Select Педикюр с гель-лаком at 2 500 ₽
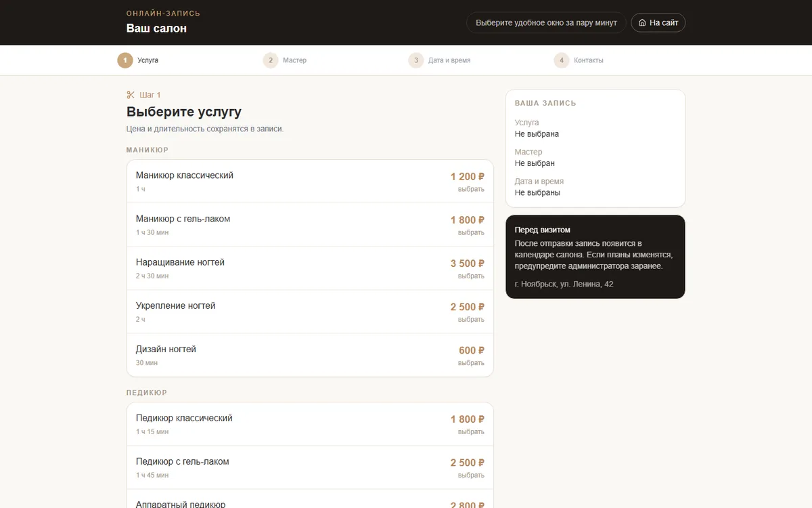Image resolution: width=812 pixels, height=508 pixels. click(310, 467)
